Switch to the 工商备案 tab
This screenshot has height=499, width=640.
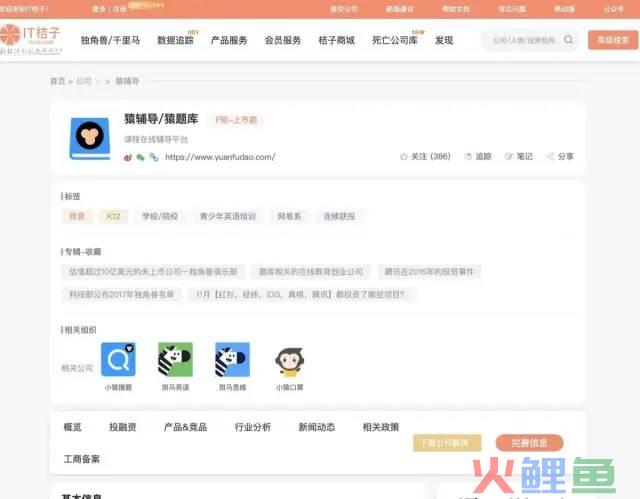[x=82, y=459]
